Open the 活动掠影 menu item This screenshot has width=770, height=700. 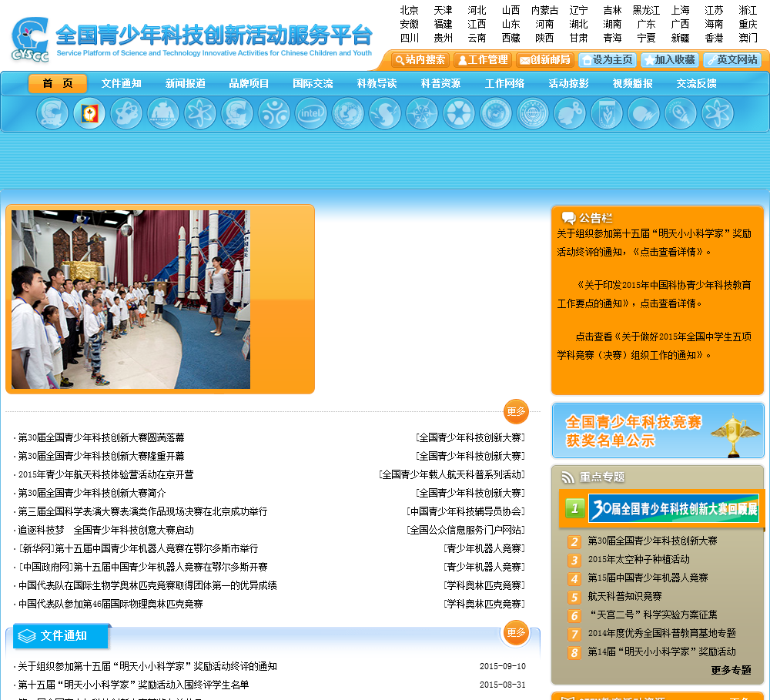click(x=569, y=83)
